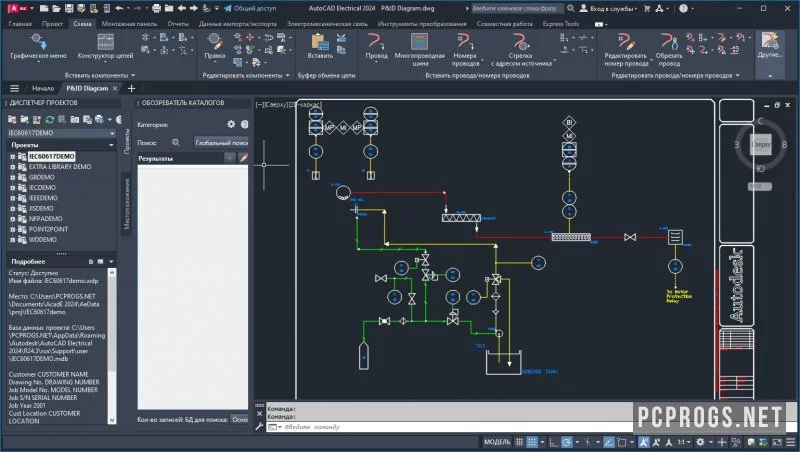Click the search magnifier in the title bar
The image size is (800, 452).
coord(571,8)
